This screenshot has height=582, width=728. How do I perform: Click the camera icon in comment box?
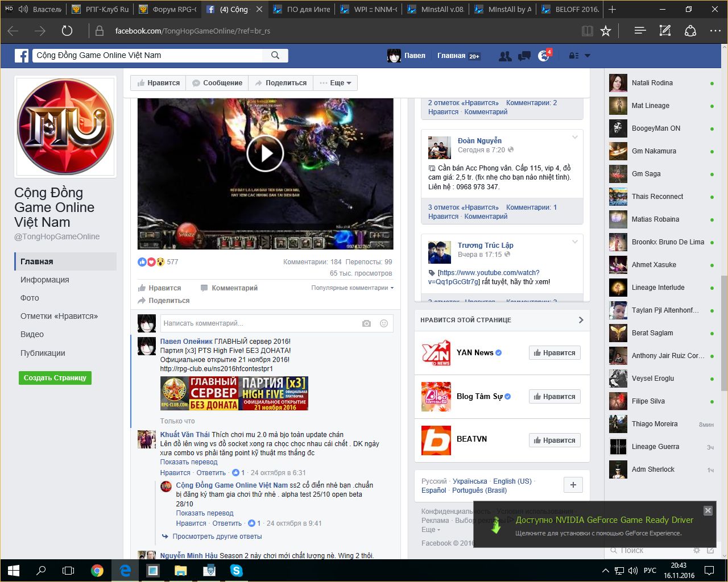pos(366,323)
